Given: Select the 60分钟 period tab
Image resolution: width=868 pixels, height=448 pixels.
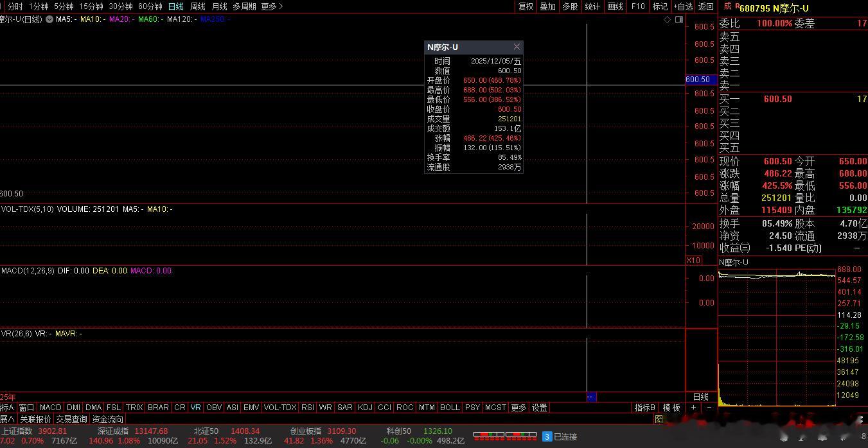Looking at the screenshot, I should (150, 6).
